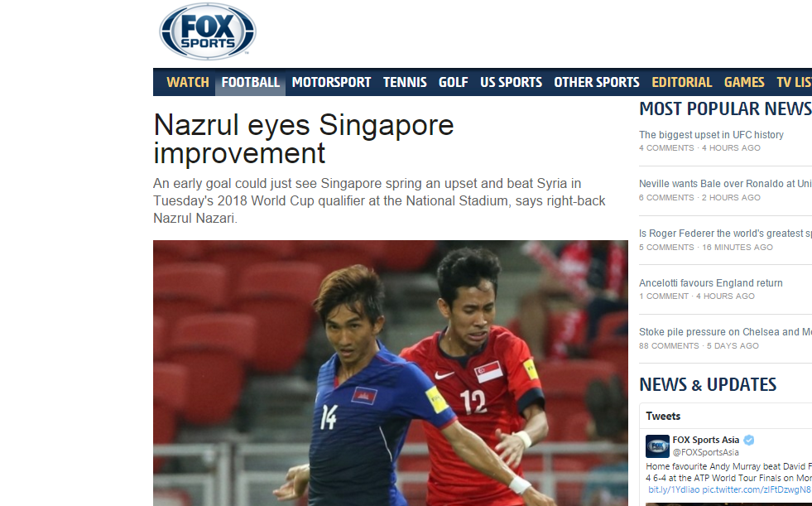Open 'Stoke pile pressure on Chelsea' link
Viewport: 812px width, 506px height.
tap(725, 332)
